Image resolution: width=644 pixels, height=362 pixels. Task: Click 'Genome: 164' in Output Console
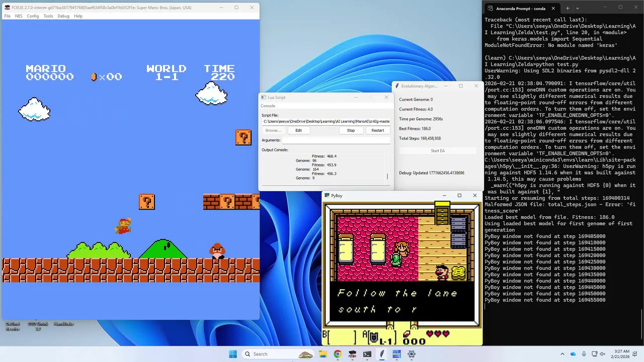click(x=307, y=169)
